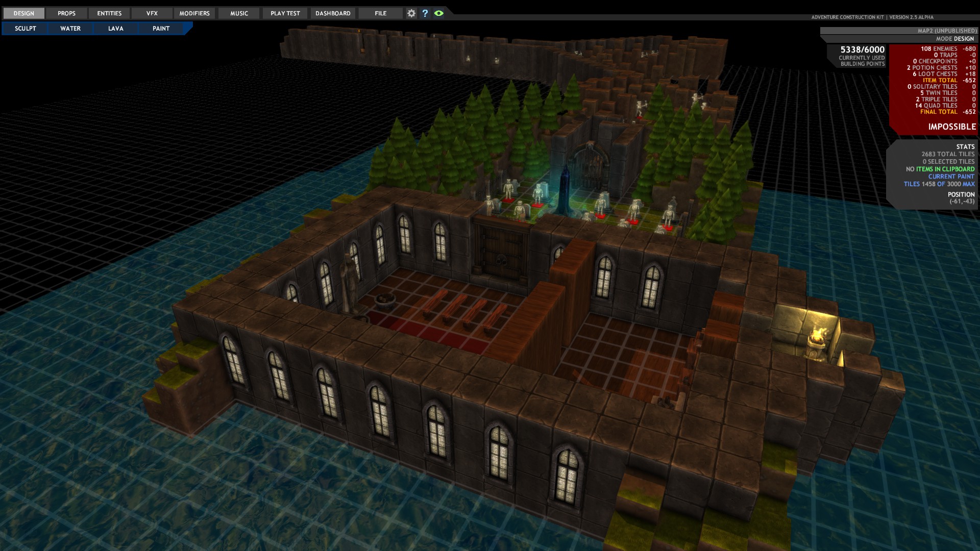Activate the Paint tool
This screenshot has height=551, width=980.
[x=161, y=29]
